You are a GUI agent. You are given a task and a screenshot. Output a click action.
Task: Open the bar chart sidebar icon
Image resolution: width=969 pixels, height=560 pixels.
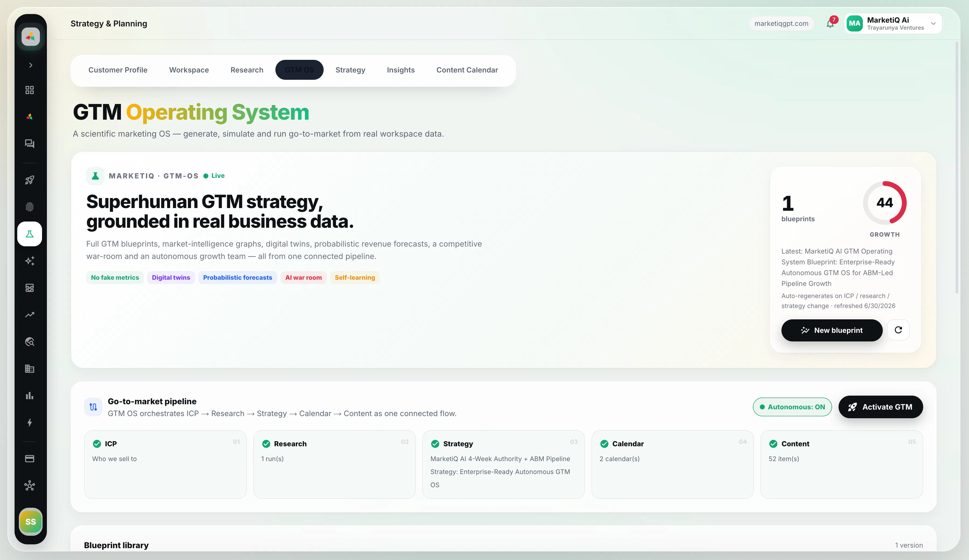(30, 395)
